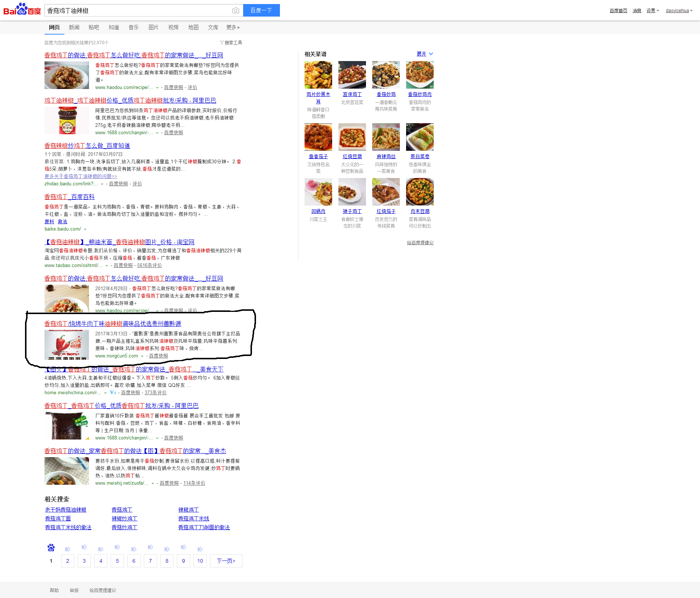This screenshot has height=598, width=700.
Task: Switch to the 视频 tab
Action: pos(173,27)
